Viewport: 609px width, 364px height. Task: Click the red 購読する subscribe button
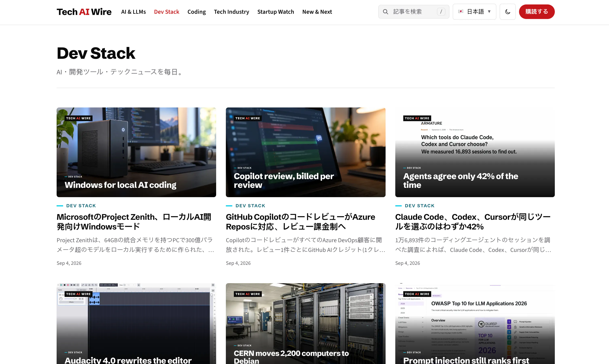537,12
